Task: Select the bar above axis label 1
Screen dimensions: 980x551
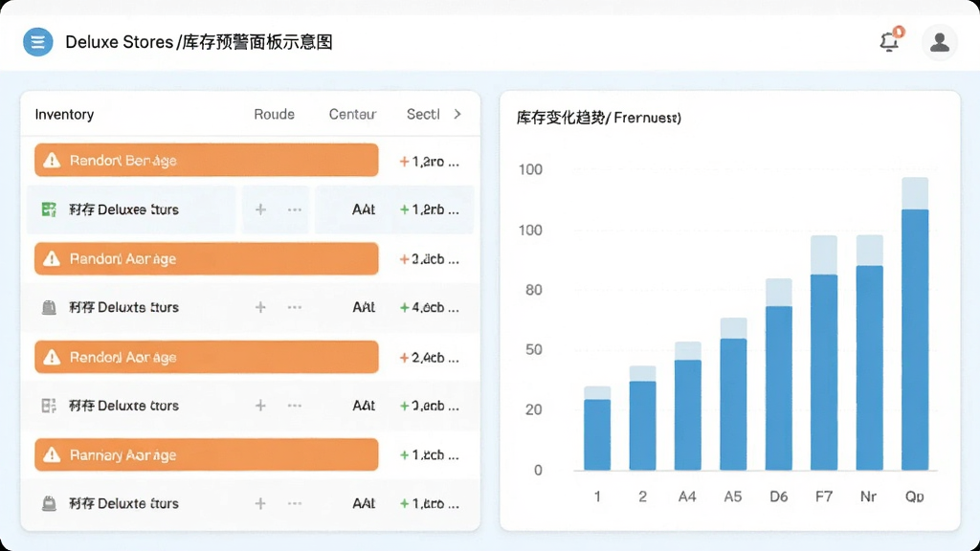Action: pyautogui.click(x=597, y=429)
